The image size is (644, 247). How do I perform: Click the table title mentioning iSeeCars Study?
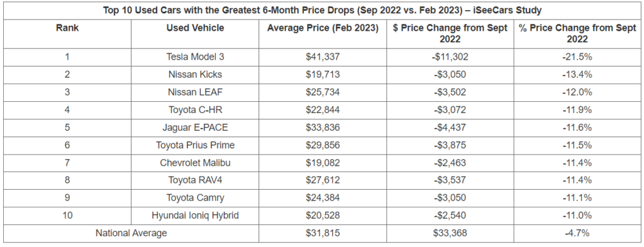click(x=322, y=10)
